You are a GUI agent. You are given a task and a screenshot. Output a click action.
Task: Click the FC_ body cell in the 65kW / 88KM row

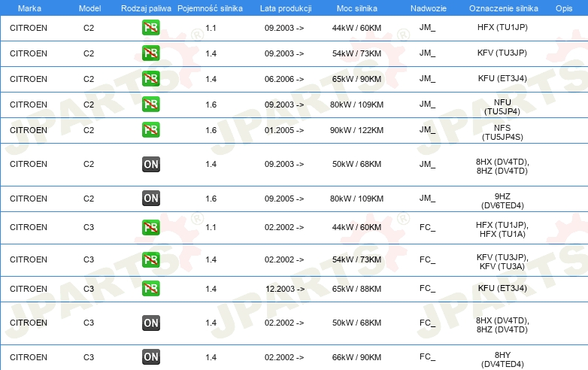click(428, 288)
